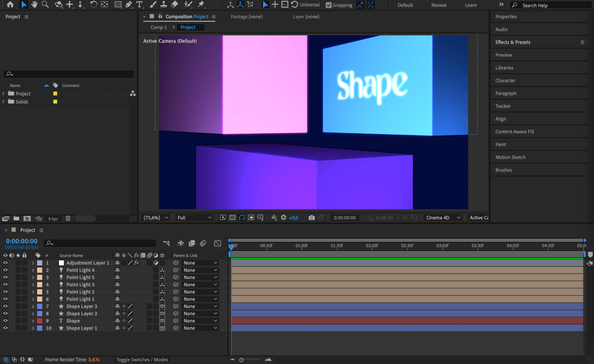Click the Take Snapshot camera icon

coord(311,218)
